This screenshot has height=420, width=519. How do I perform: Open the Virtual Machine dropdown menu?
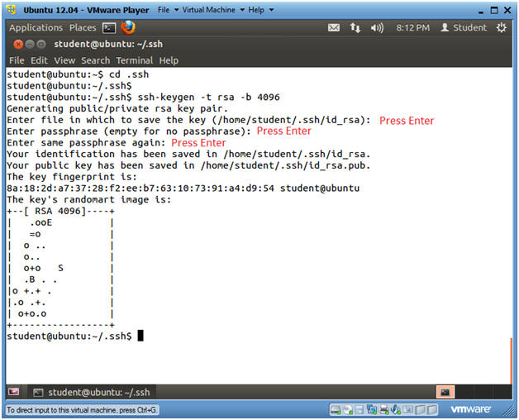pos(213,10)
